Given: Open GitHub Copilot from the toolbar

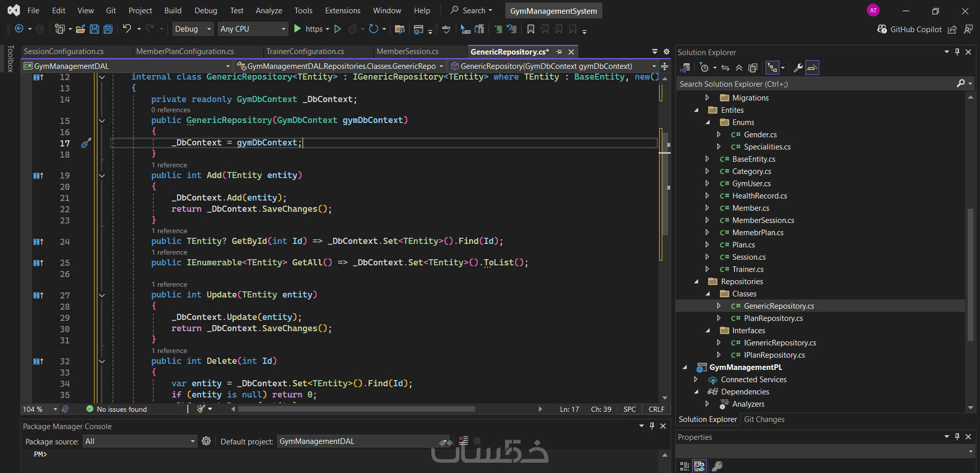Looking at the screenshot, I should click(910, 29).
